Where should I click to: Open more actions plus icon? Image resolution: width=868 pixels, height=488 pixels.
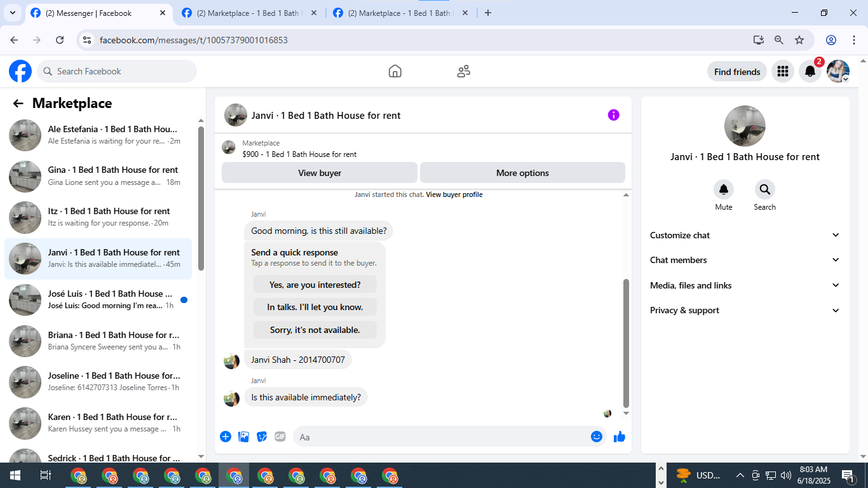coord(226,437)
